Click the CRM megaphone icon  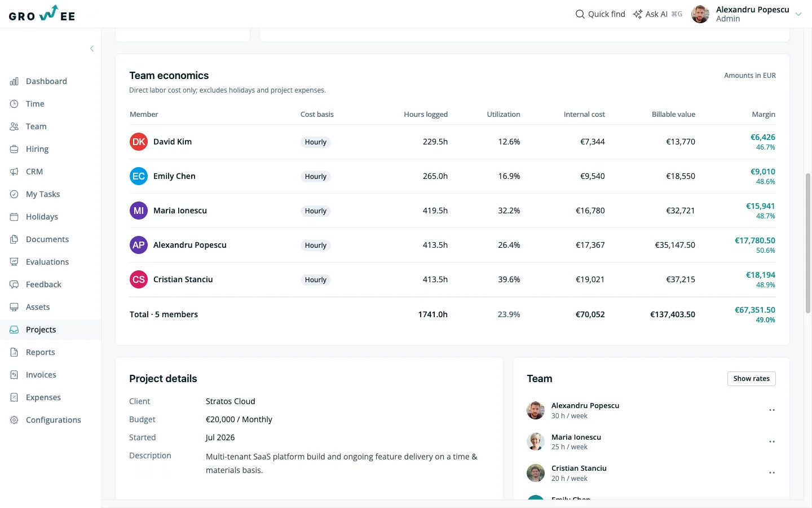pos(14,172)
